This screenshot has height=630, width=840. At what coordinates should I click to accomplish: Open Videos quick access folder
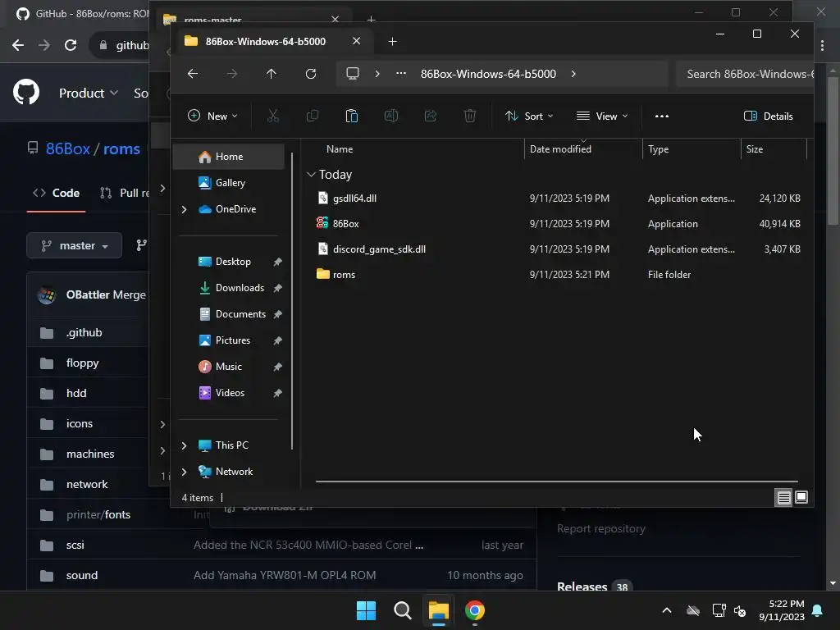coord(229,393)
